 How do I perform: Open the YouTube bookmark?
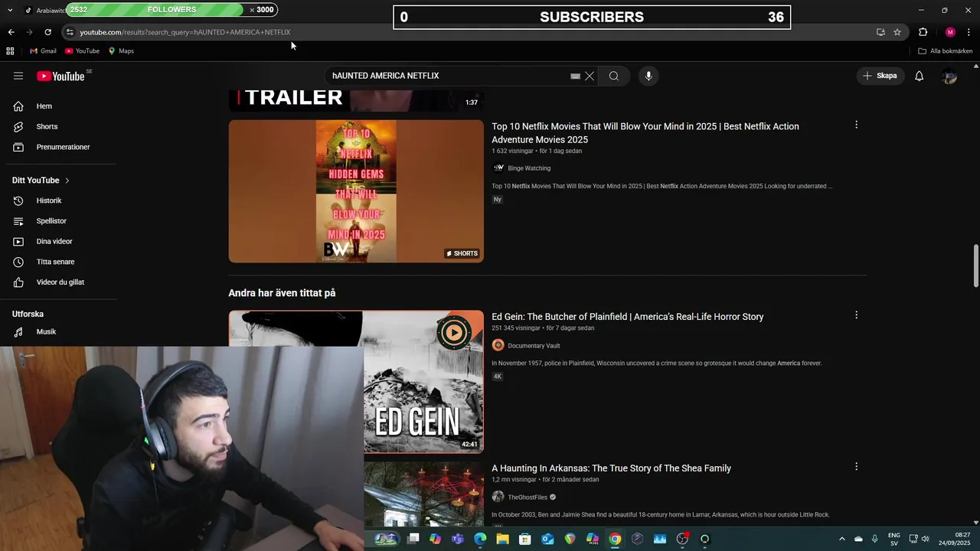point(82,51)
